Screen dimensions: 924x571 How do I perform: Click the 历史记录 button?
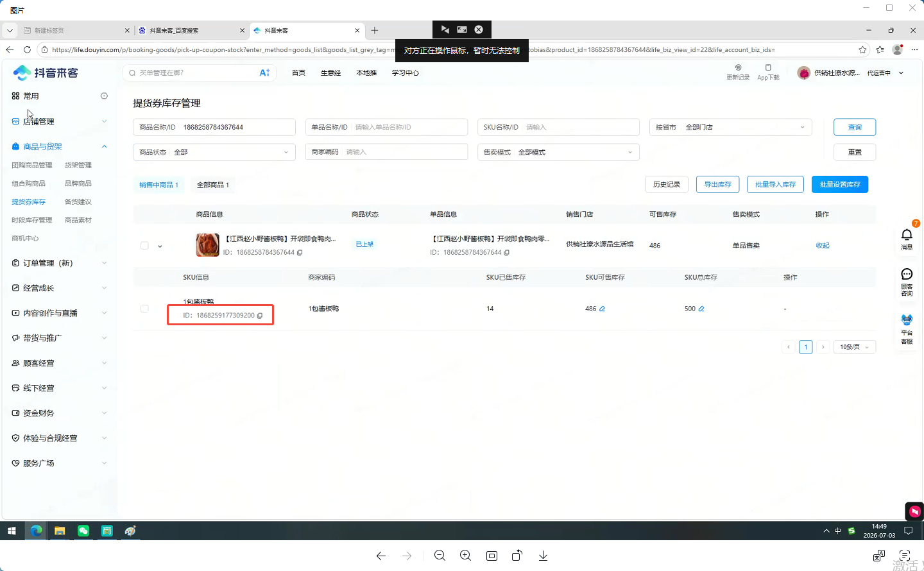pyautogui.click(x=667, y=185)
